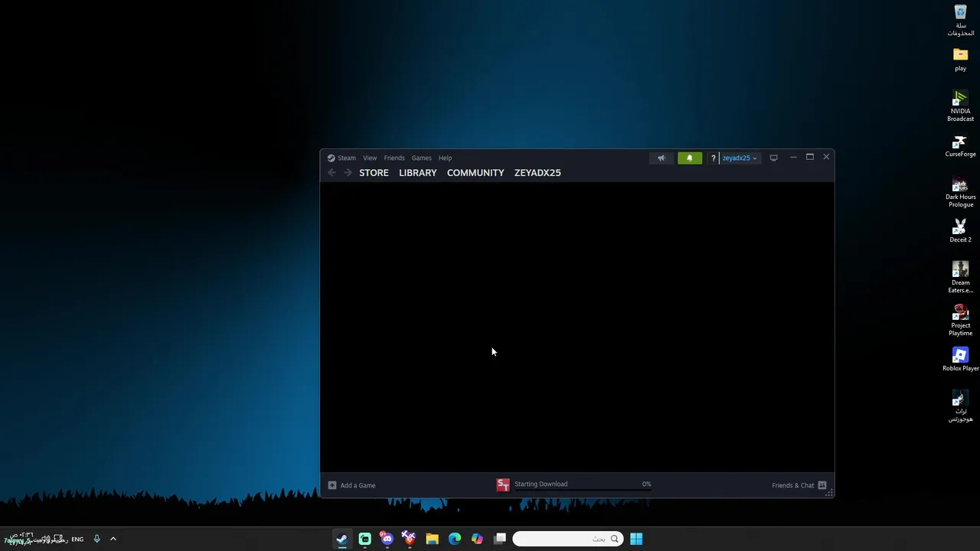Open the Windows Start menu
The image size is (980, 551).
click(x=636, y=539)
